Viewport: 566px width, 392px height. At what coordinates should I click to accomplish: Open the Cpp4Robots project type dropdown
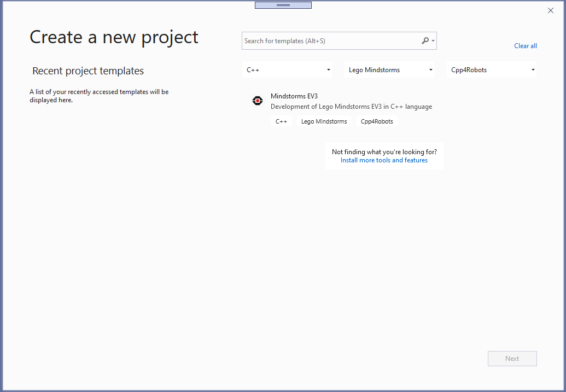[491, 69]
